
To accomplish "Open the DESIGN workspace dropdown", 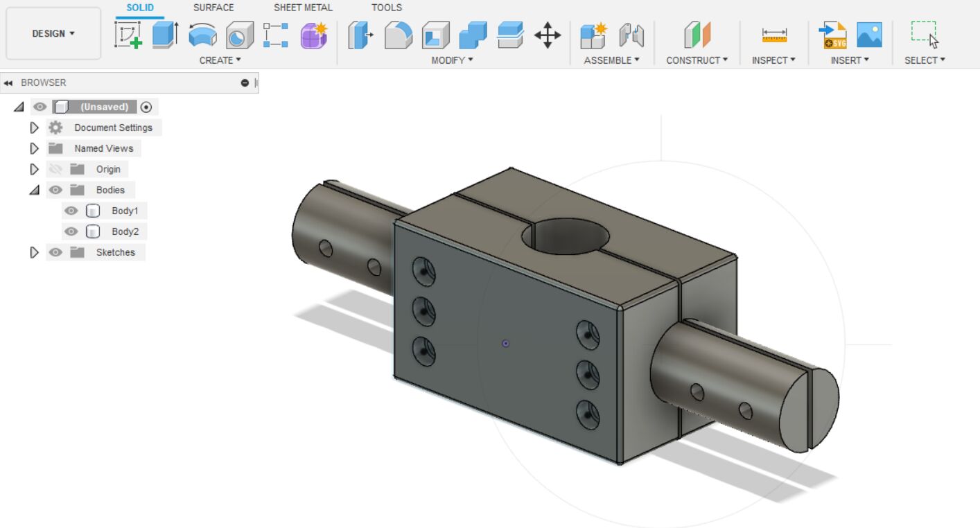I will click(53, 33).
